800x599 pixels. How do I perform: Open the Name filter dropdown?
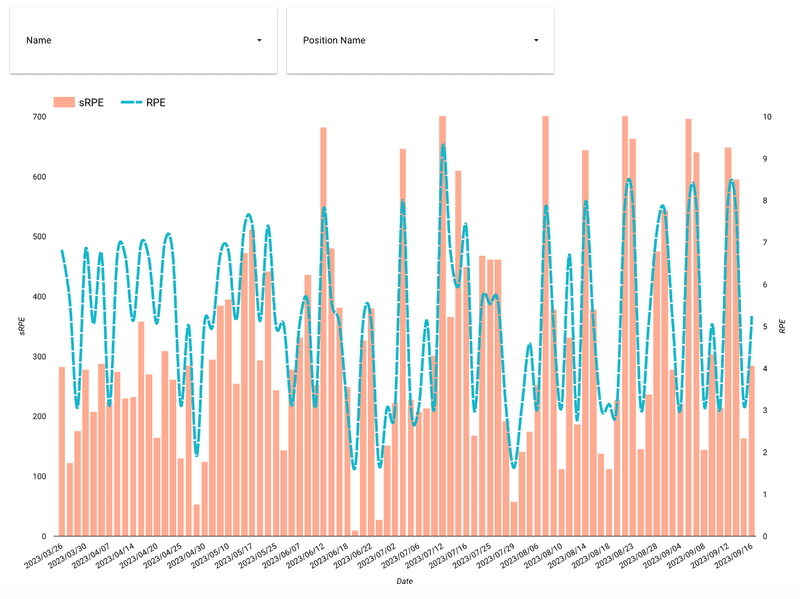tap(143, 40)
